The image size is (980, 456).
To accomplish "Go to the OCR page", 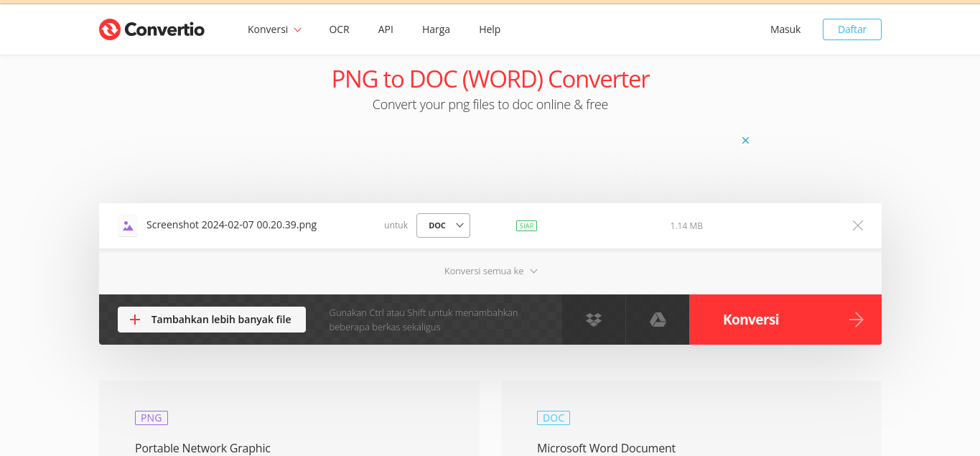I will tap(339, 29).
